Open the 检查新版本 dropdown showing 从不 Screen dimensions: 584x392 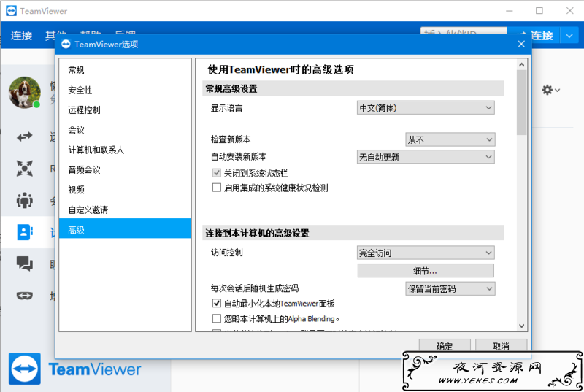point(450,139)
